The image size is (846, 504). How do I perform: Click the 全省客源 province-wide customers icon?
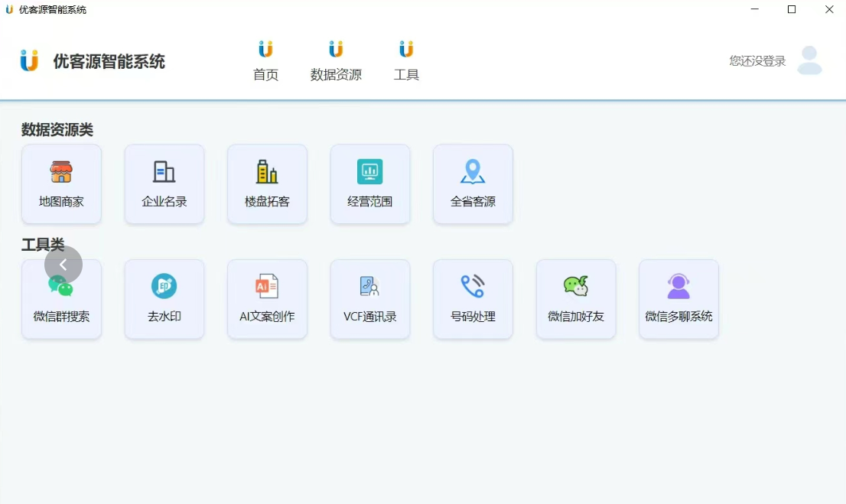point(473,184)
